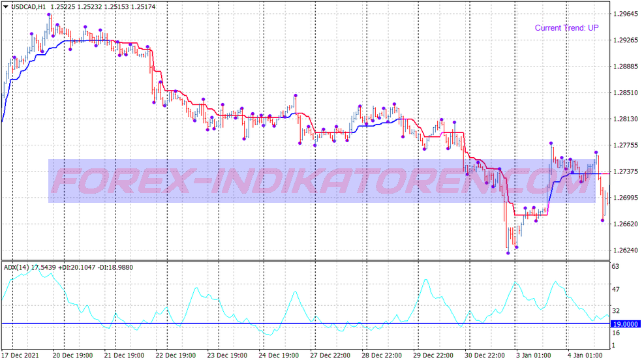This screenshot has width=644, height=362.
Task: Select the ADX(14) indicator label
Action: [x=16, y=267]
